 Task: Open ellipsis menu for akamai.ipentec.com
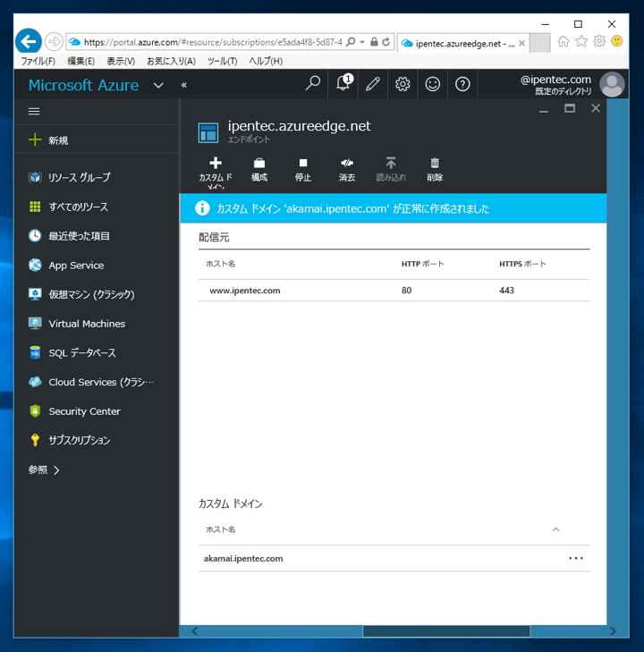[576, 558]
